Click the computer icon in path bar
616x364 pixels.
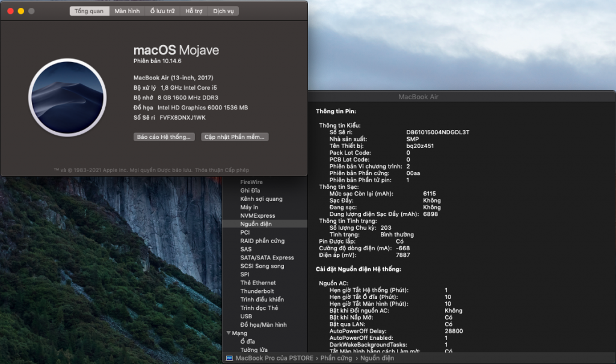click(x=229, y=358)
